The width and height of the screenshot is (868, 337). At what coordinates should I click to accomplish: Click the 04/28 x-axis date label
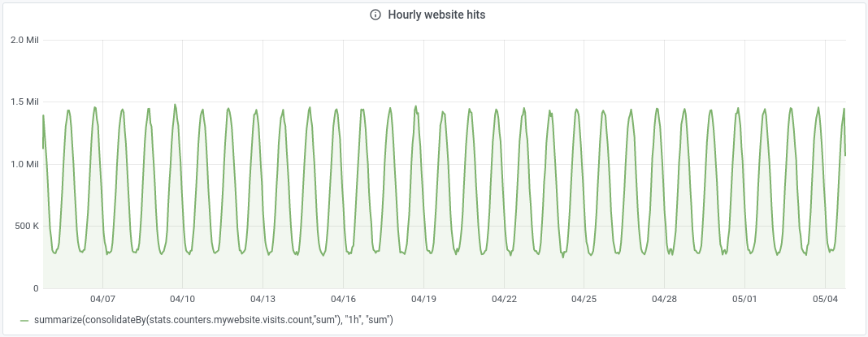coord(665,300)
